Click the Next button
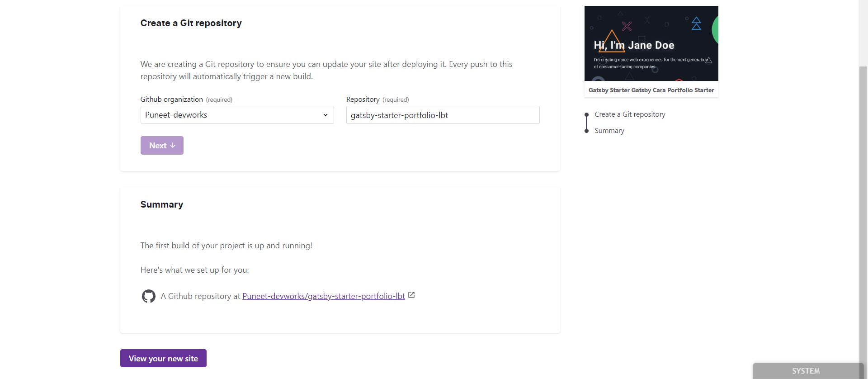868x379 pixels. [x=162, y=146]
